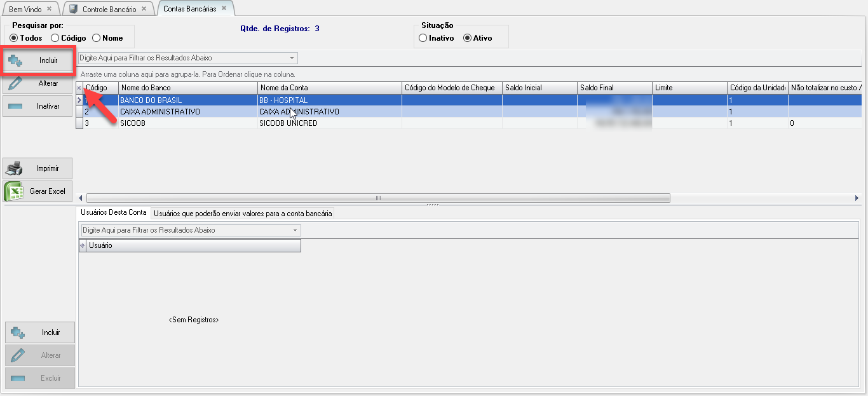
Task: Sort by the Nome do Banco column
Action: [x=187, y=88]
